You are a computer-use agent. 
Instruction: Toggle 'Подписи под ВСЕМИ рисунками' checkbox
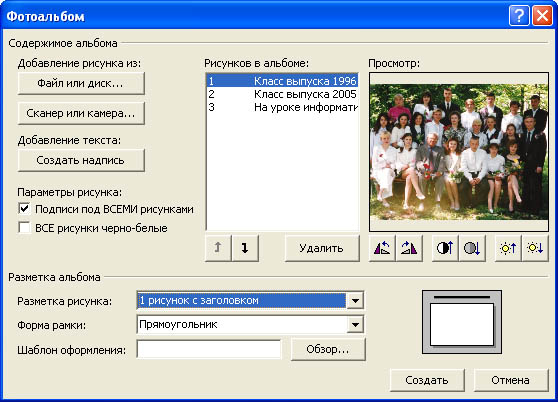point(24,208)
